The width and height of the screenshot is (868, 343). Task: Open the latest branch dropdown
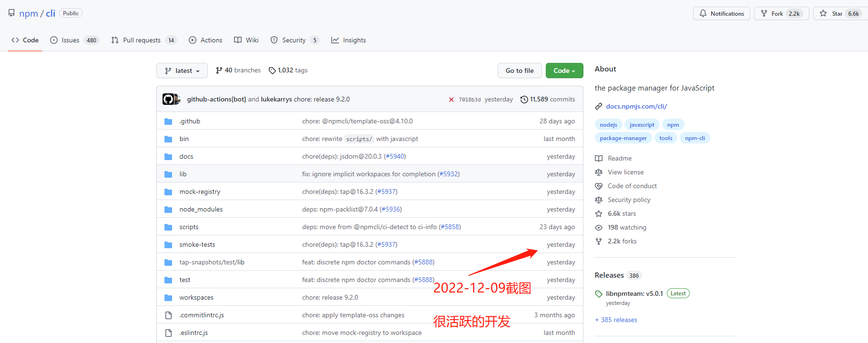(x=182, y=71)
